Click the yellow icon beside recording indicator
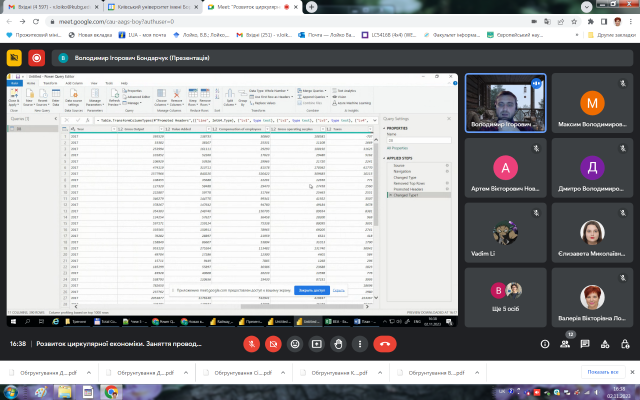Screen dimensions: 640x400 15,58
